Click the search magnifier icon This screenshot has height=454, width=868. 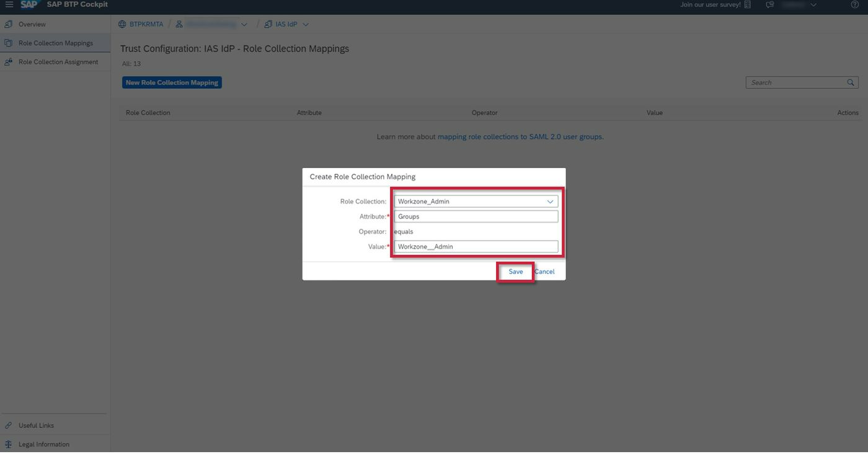851,82
